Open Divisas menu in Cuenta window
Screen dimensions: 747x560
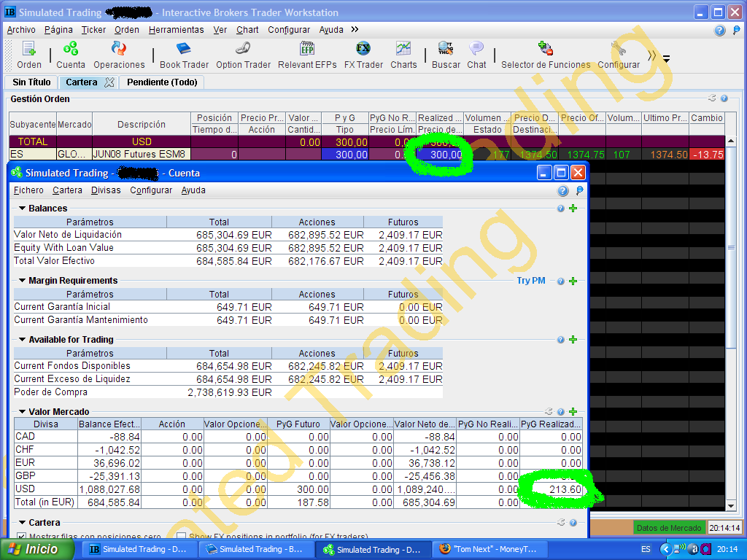pyautogui.click(x=106, y=190)
